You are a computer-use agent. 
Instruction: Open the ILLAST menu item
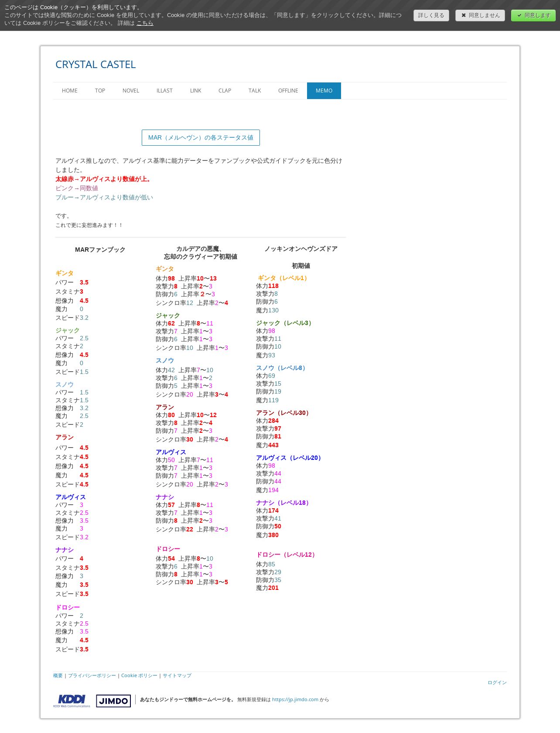[x=164, y=91]
